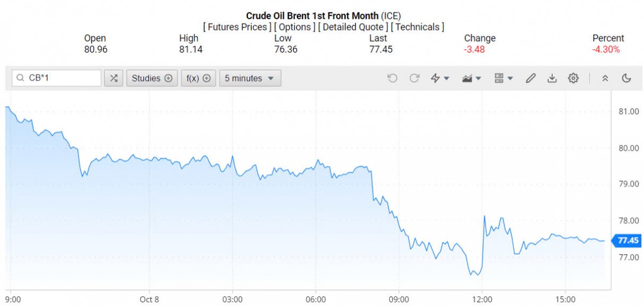The height and width of the screenshot is (306, 644).
Task: Click the f(x) expressions button
Action: 198,78
